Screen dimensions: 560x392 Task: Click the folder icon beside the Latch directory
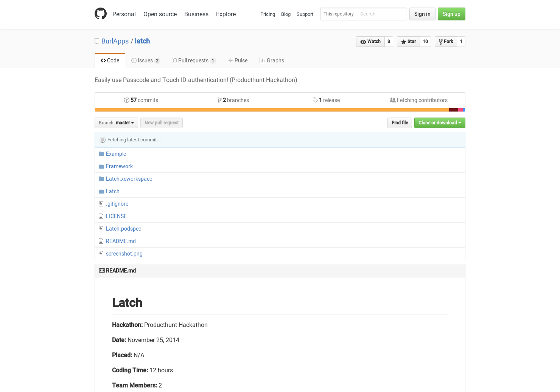click(x=101, y=191)
